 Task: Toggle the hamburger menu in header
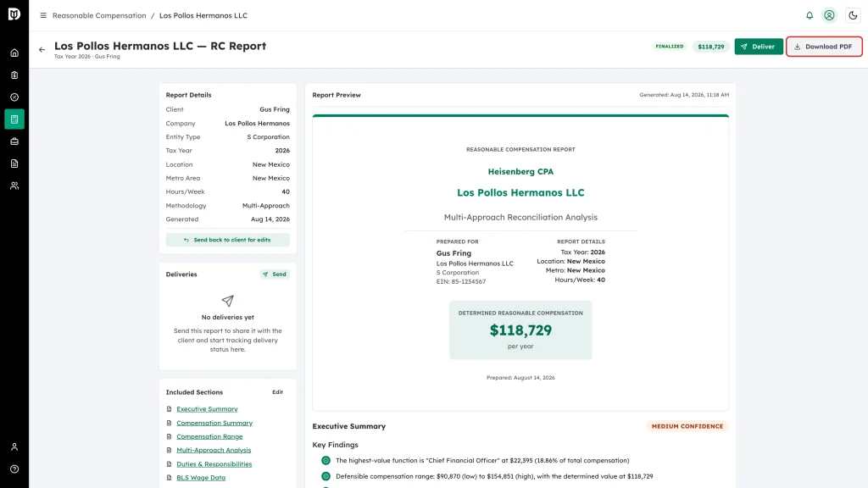pyautogui.click(x=43, y=15)
